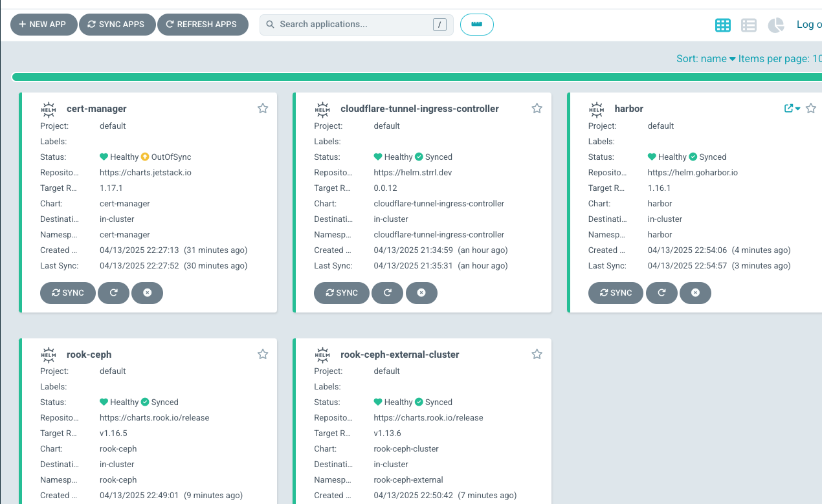Image resolution: width=822 pixels, height=504 pixels.
Task: Favorite the cert-manager application star
Action: [263, 109]
